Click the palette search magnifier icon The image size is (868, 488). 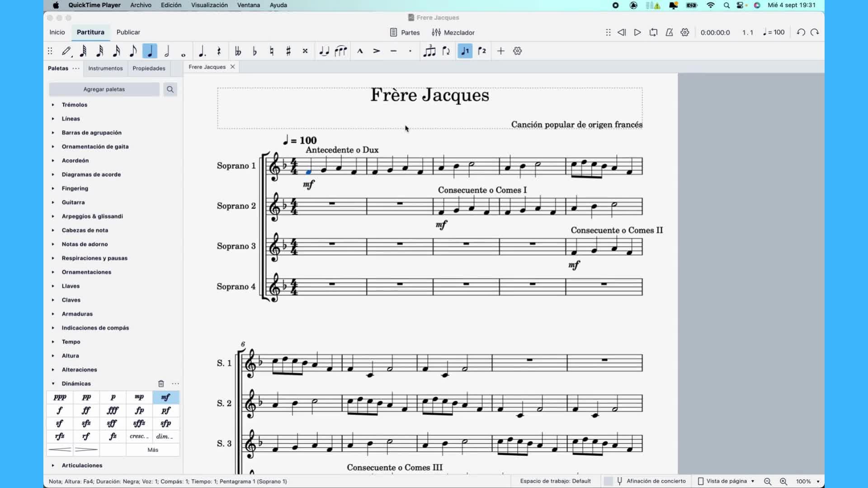pyautogui.click(x=170, y=89)
